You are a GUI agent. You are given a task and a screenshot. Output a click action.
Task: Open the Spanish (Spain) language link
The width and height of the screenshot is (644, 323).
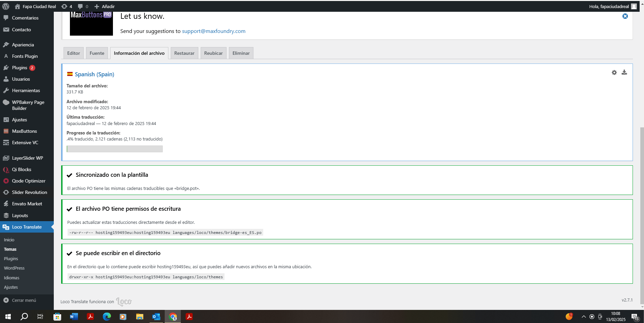(x=94, y=74)
